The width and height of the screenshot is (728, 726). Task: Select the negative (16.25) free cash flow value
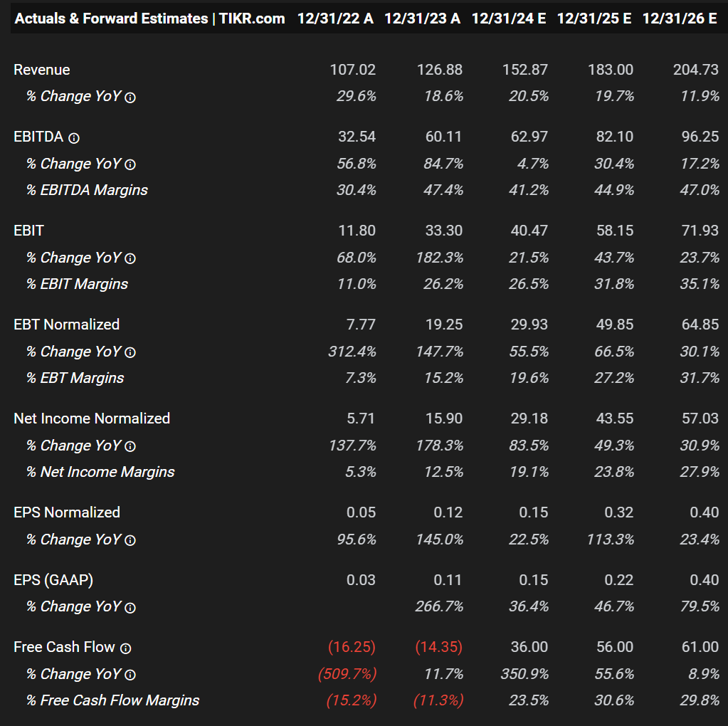click(352, 647)
